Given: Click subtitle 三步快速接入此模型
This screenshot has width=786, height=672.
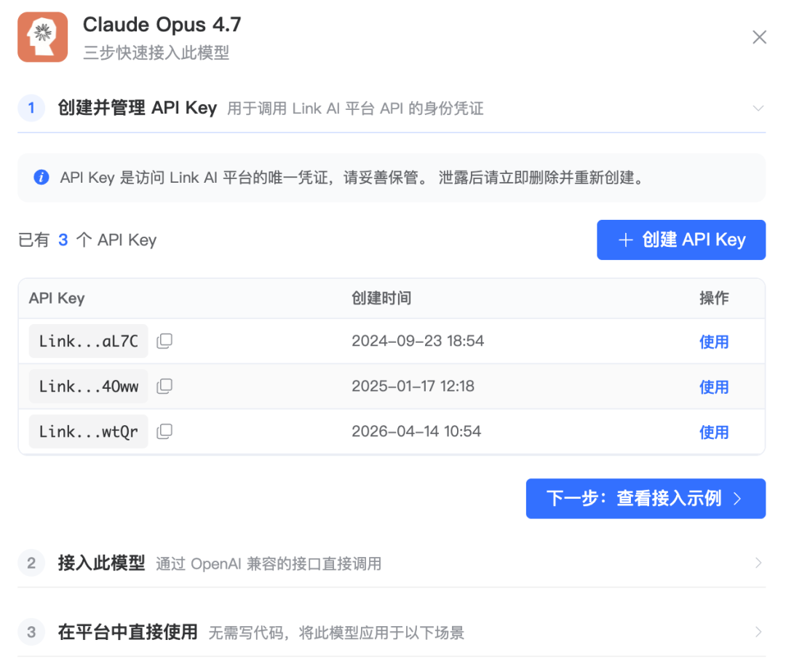Looking at the screenshot, I should click(x=156, y=52).
